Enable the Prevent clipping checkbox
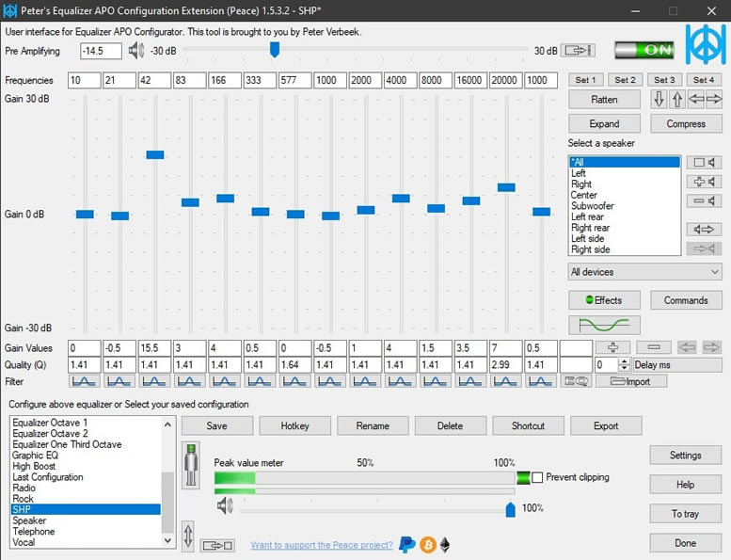731x560 pixels. click(537, 477)
